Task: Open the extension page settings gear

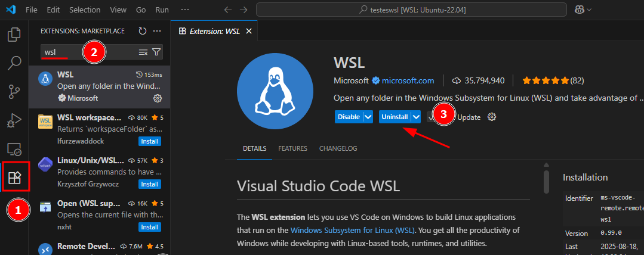Action: tap(492, 117)
